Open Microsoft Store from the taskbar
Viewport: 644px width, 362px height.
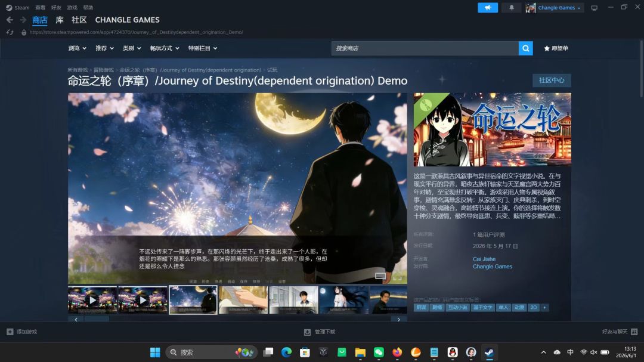click(305, 352)
